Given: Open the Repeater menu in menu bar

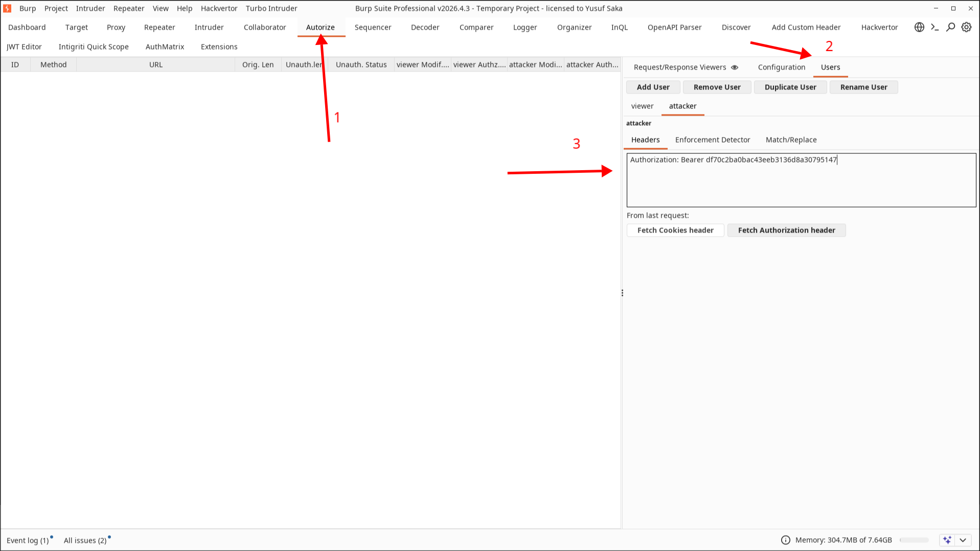Looking at the screenshot, I should [129, 8].
